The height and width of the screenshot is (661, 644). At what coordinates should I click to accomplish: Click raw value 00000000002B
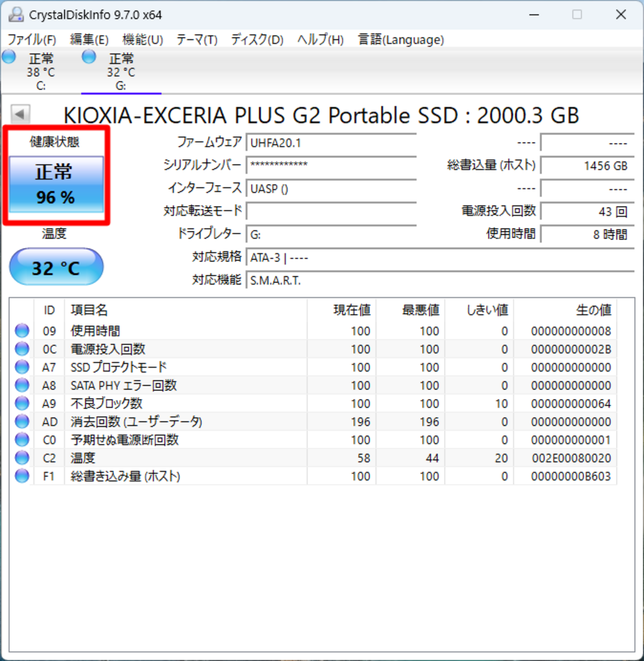pos(571,349)
